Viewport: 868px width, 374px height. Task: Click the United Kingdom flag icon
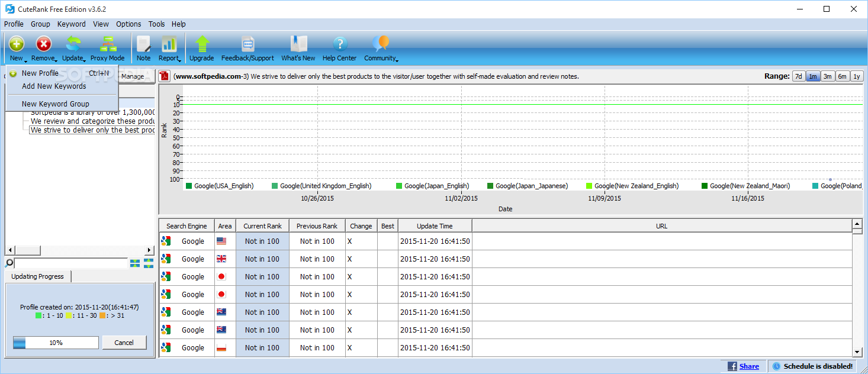(x=221, y=259)
